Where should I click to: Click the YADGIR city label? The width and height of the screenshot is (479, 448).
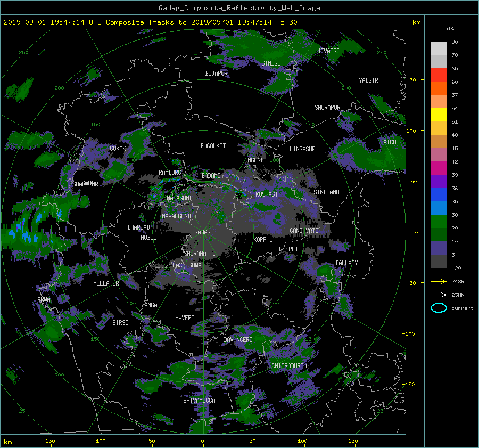pos(368,80)
